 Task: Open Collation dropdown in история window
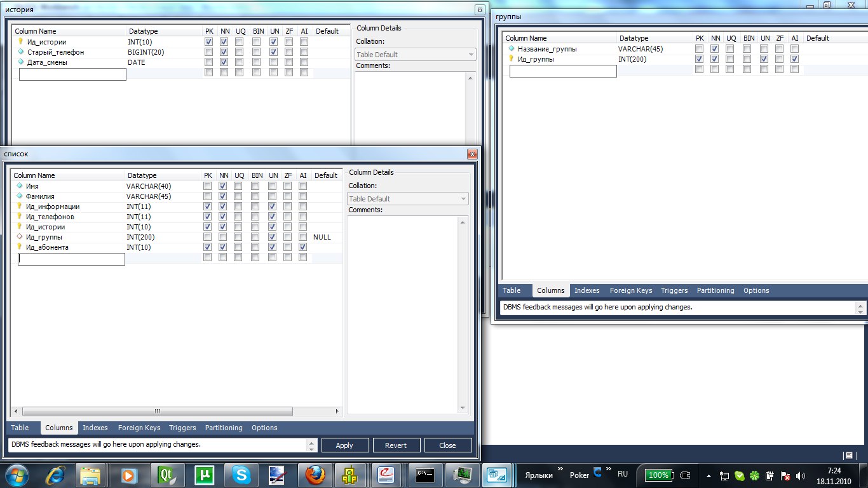(415, 55)
